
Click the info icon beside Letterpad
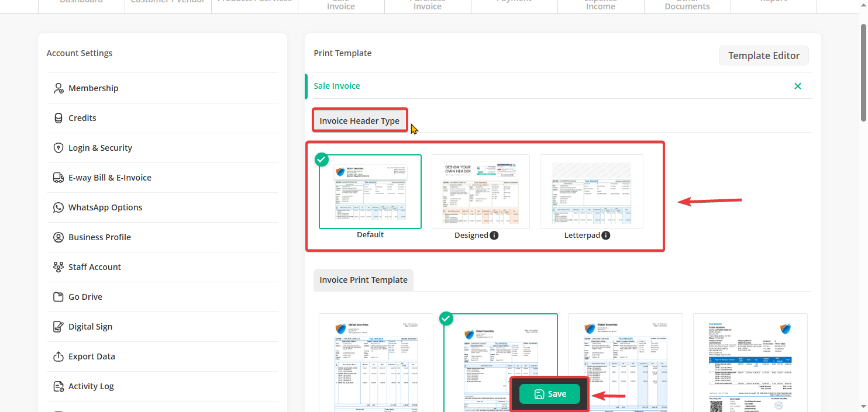606,236
